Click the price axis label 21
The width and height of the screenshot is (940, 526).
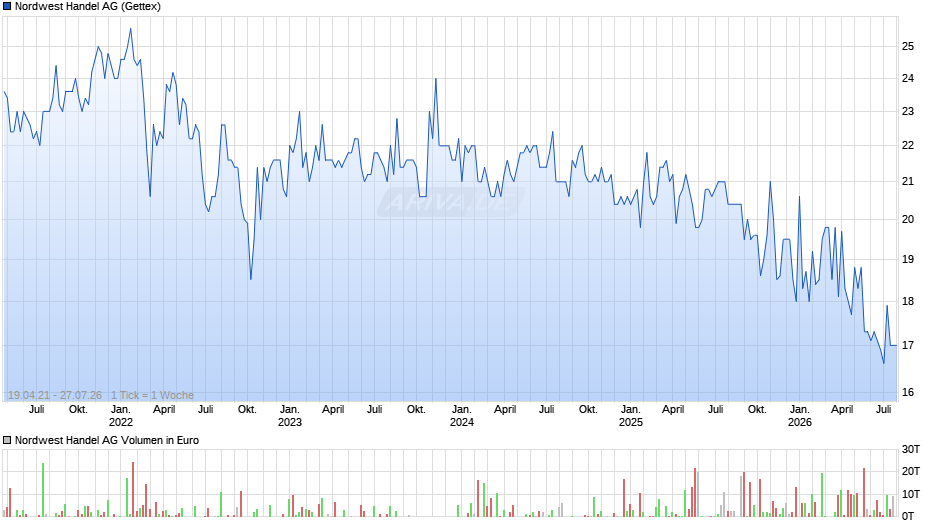(908, 181)
